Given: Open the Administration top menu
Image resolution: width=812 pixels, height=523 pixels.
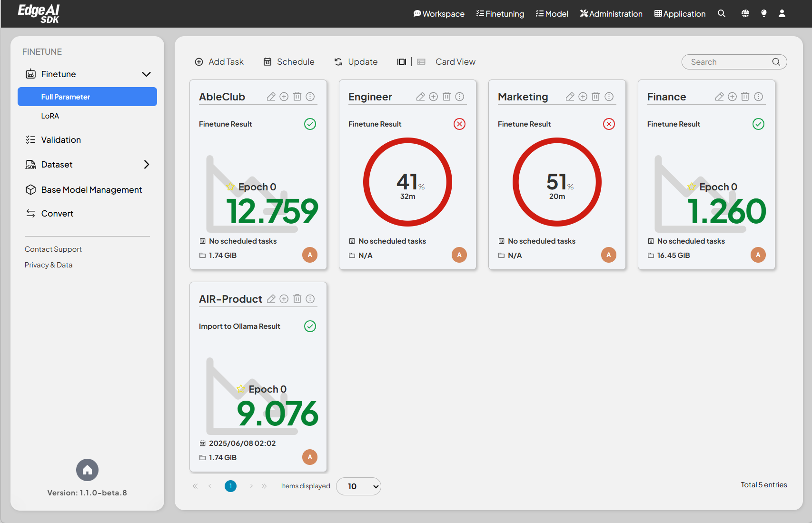Looking at the screenshot, I should click(611, 14).
